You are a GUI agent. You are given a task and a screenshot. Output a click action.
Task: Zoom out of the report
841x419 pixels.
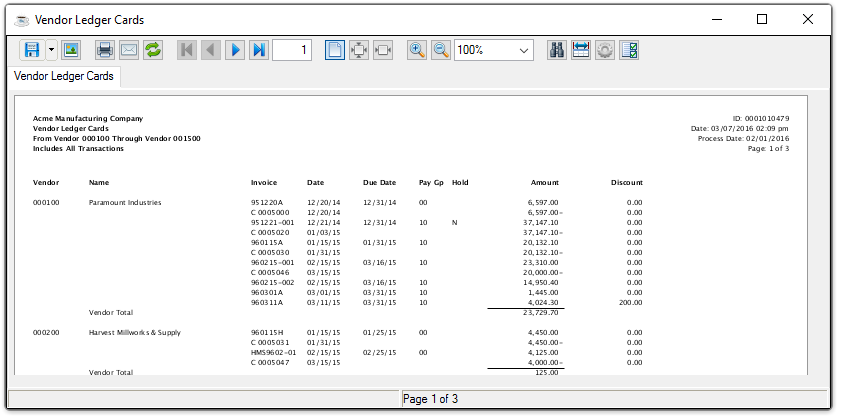(441, 50)
